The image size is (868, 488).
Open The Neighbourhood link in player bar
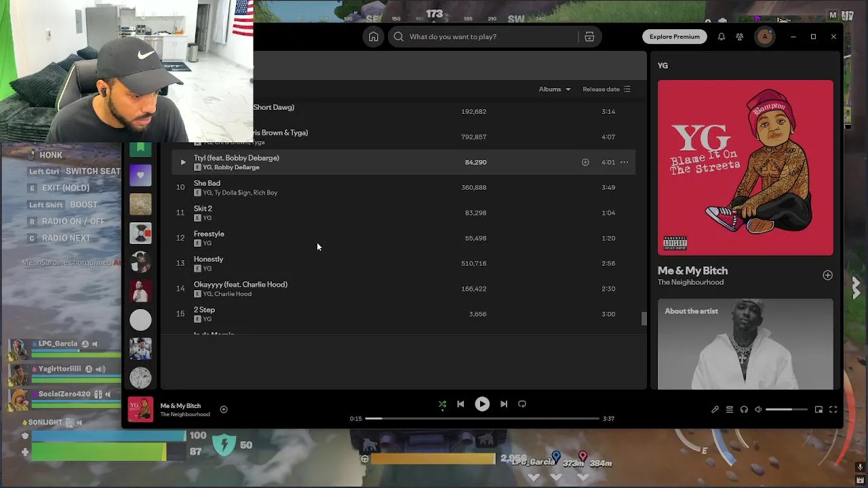coord(185,414)
